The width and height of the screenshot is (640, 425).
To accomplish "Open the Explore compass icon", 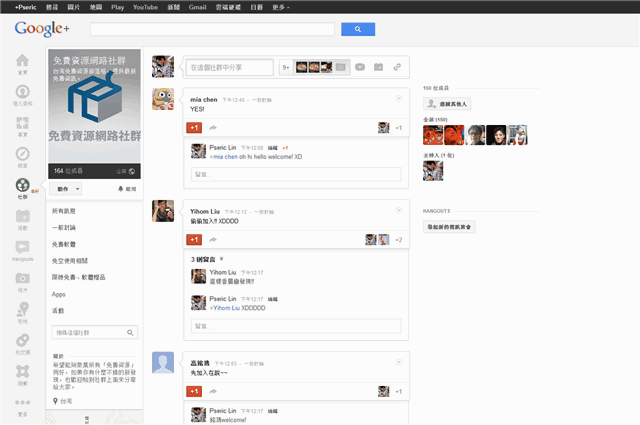I will tap(22, 154).
